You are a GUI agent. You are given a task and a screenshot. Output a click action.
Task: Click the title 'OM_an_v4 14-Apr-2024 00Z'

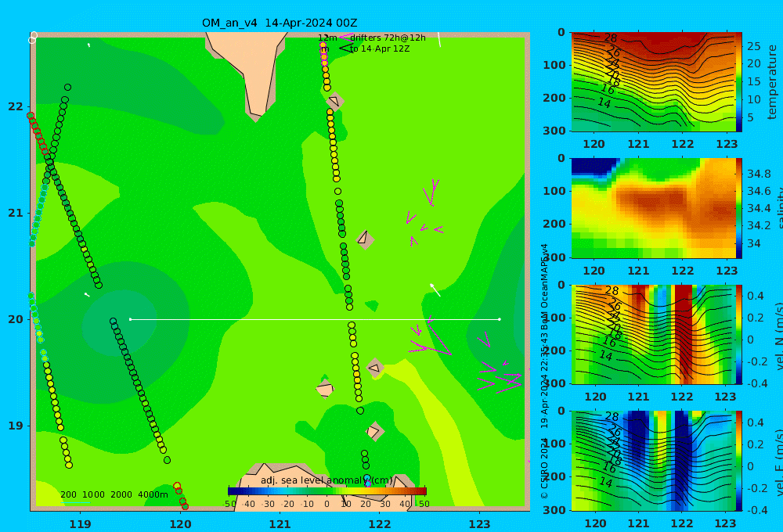tap(280, 23)
